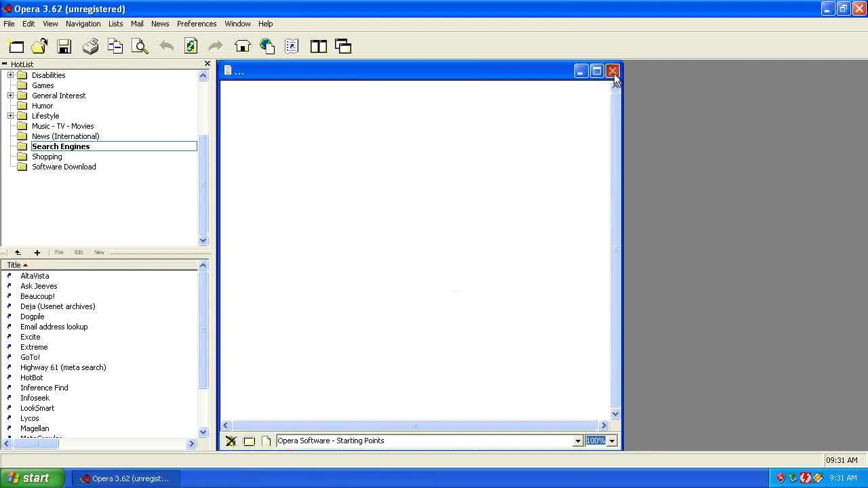
Task: Open a file with the folder icon
Action: pyautogui.click(x=39, y=46)
